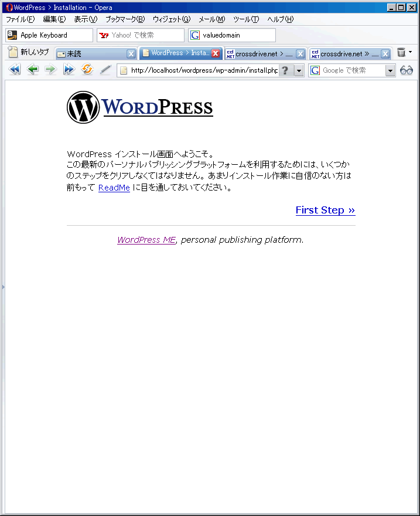Click the rewind navigation icon
This screenshot has height=516, width=420.
15,69
